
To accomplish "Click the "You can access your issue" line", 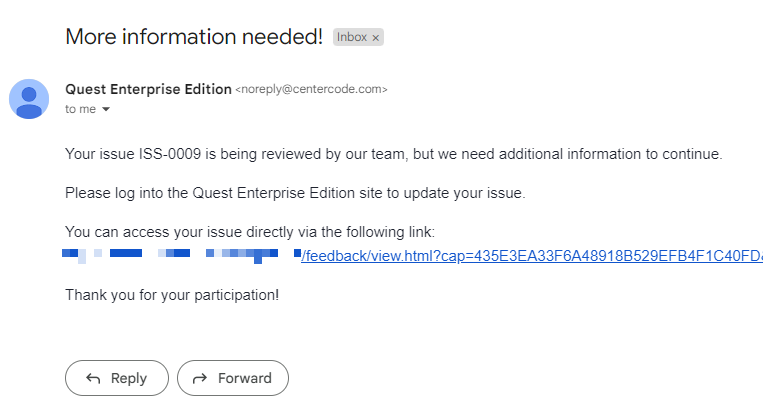I will coord(250,232).
